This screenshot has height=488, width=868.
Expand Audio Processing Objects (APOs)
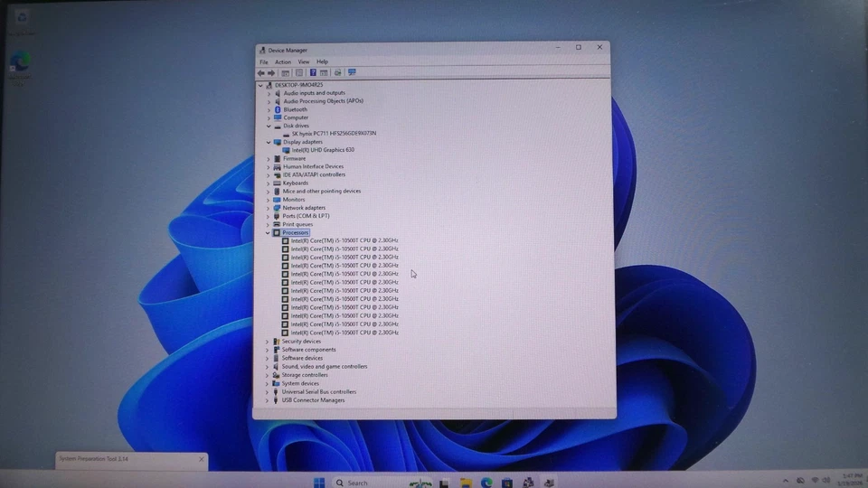tap(269, 102)
